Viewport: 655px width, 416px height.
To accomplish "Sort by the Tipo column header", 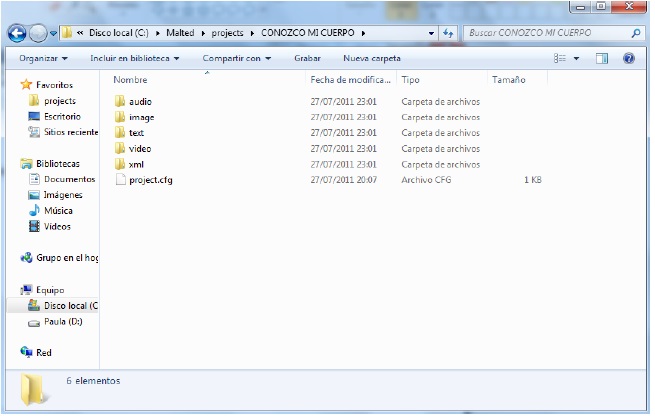I will coord(410,80).
